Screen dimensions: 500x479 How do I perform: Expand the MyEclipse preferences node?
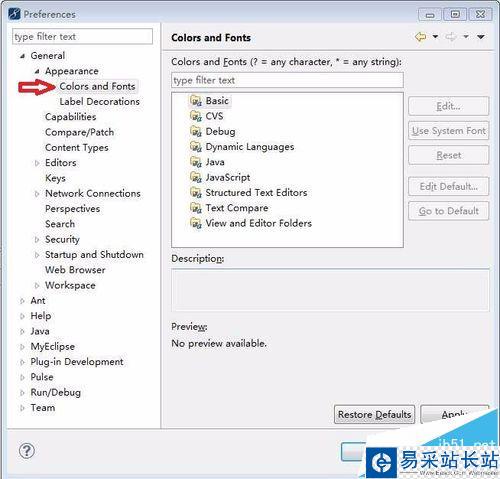(22, 347)
